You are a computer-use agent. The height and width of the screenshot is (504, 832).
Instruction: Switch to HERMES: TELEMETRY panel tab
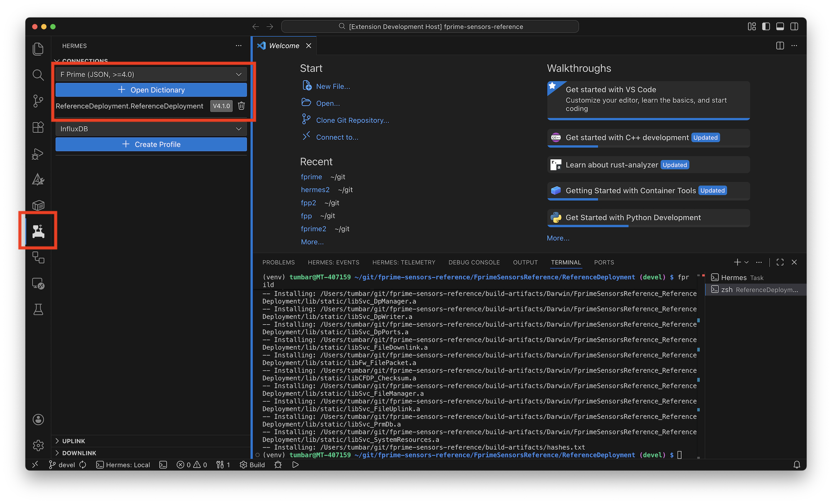click(x=404, y=262)
